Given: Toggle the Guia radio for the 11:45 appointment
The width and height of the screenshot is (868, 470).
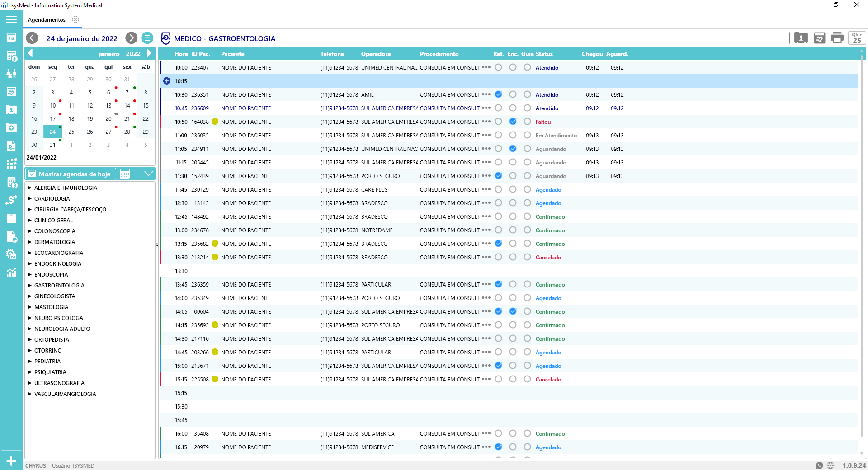Looking at the screenshot, I should 527,189.
